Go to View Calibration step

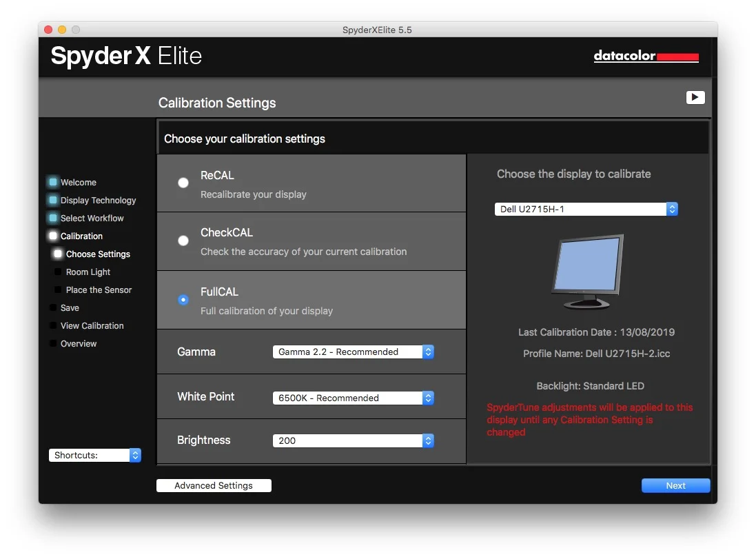[x=92, y=325]
